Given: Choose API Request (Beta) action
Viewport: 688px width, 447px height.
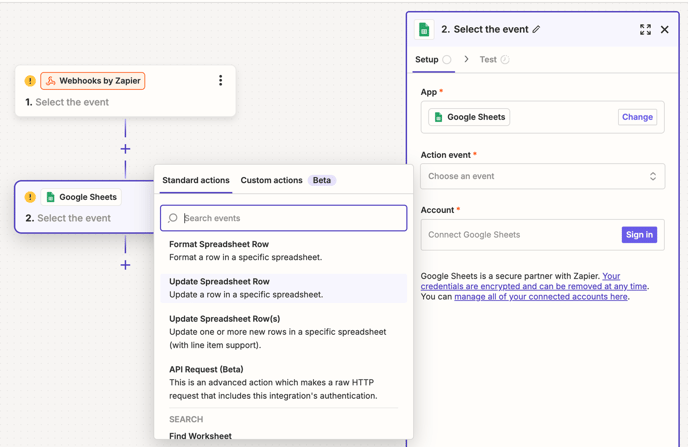Looking at the screenshot, I should coord(283,383).
